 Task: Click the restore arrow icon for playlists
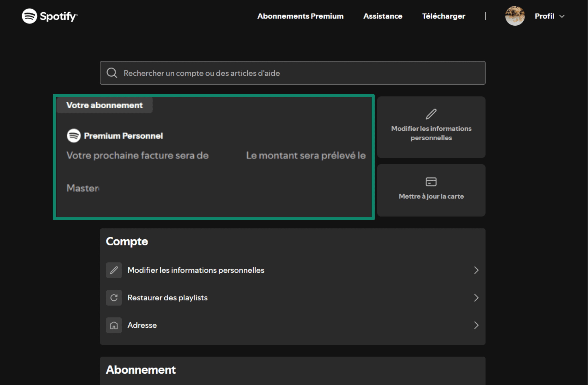coord(114,298)
